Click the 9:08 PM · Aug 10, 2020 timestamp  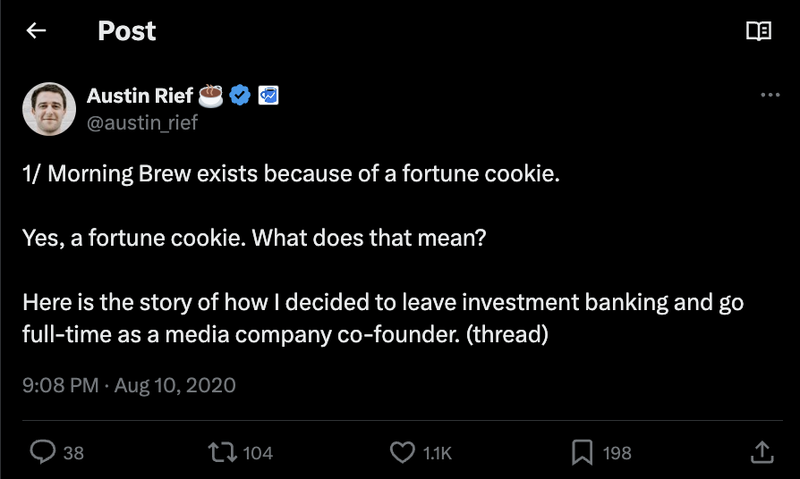[129, 384]
